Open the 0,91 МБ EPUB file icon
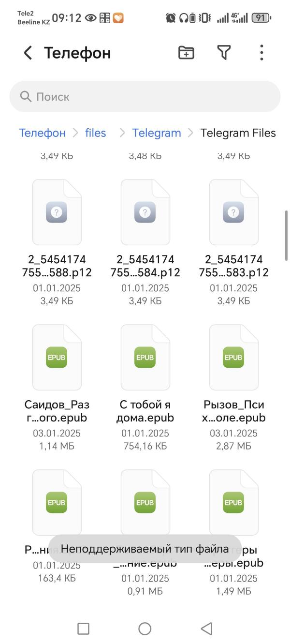Viewport: 290px width, 644px height. (145, 502)
